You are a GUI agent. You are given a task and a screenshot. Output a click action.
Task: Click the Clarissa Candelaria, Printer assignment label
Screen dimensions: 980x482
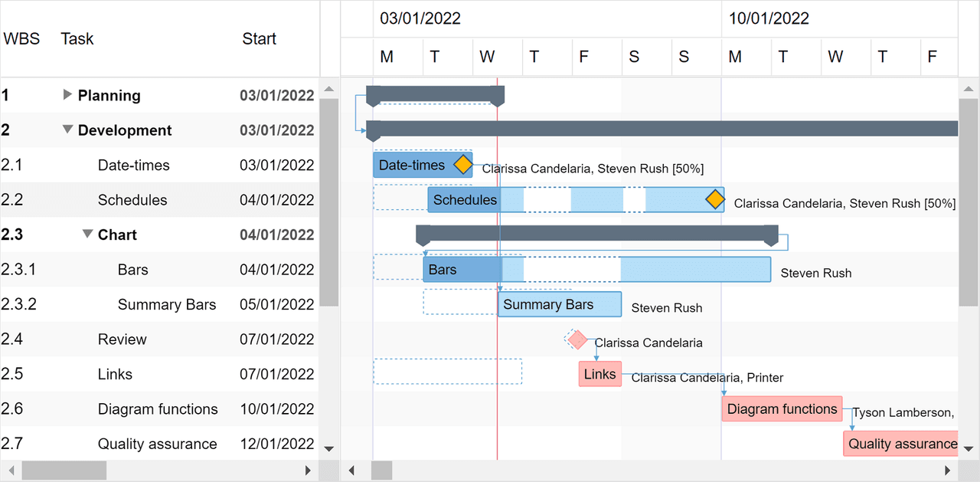707,378
